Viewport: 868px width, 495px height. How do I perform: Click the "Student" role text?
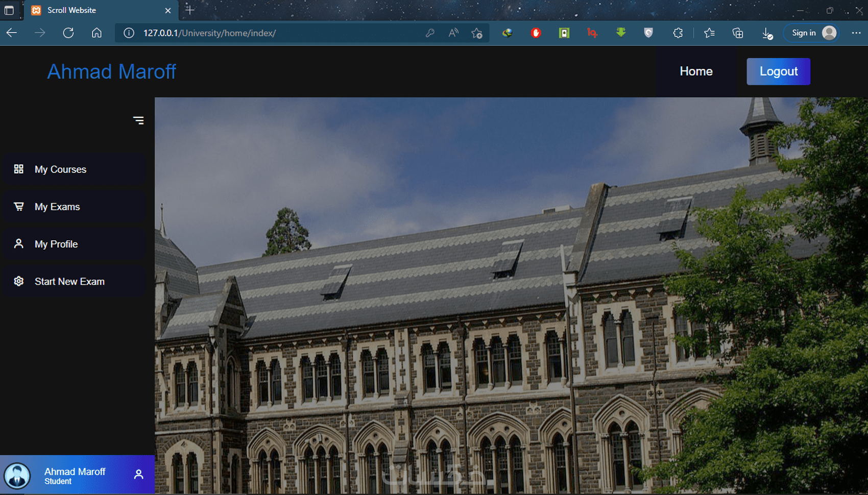(x=58, y=482)
